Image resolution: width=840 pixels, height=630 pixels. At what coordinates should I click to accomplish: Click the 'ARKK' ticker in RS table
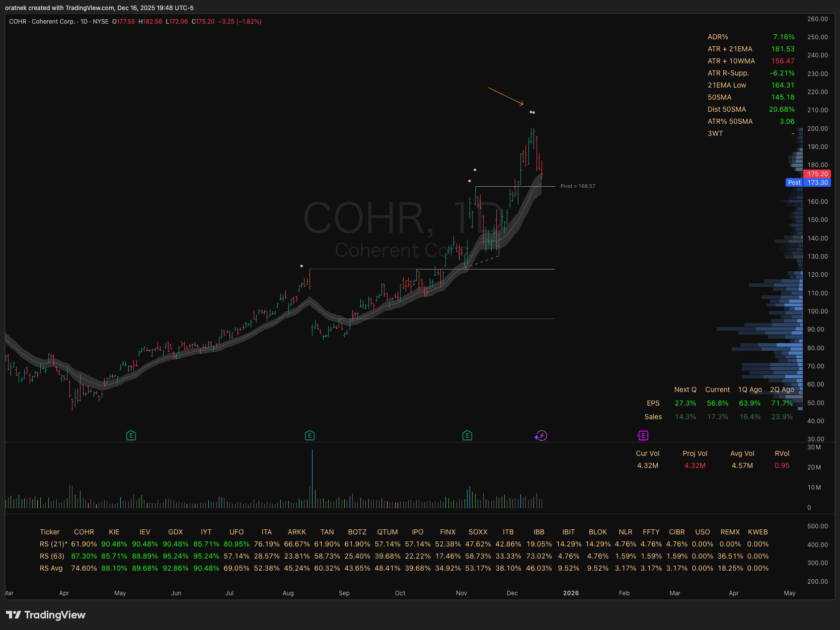(297, 532)
